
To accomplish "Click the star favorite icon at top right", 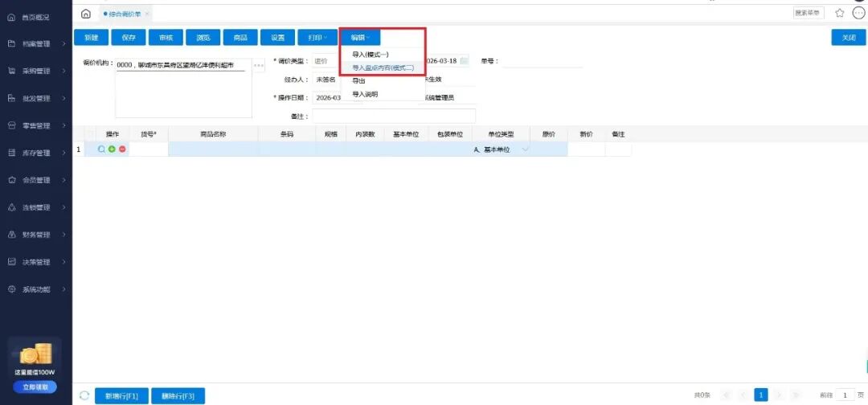I will 840,14.
